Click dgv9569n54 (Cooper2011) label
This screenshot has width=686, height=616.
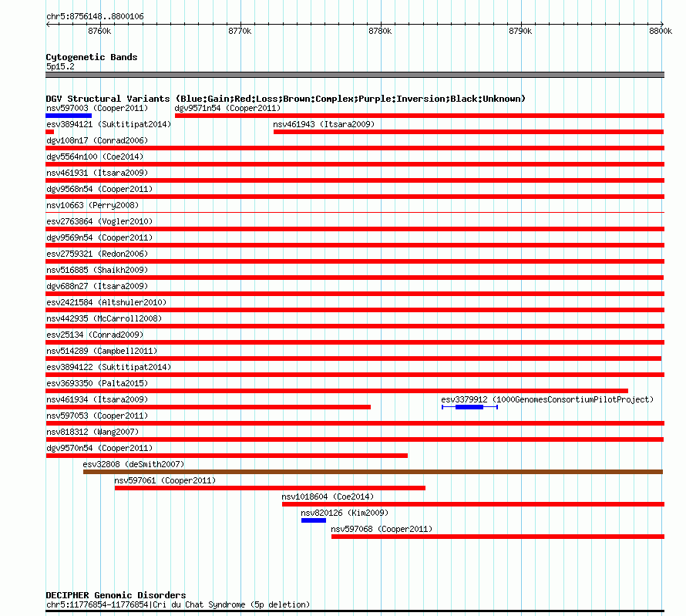(x=99, y=237)
